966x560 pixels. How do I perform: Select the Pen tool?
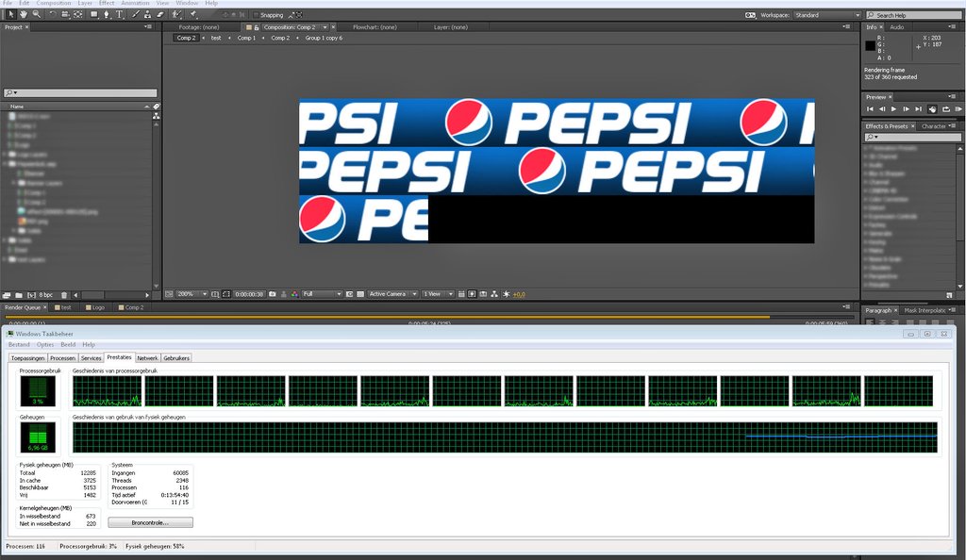click(107, 14)
